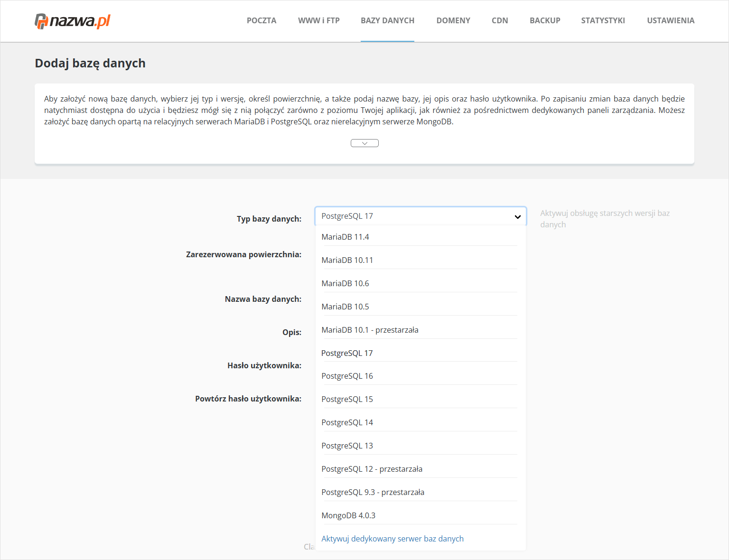Image resolution: width=729 pixels, height=560 pixels.
Task: Collapse the Typ bazy danych dropdown
Action: 421,216
